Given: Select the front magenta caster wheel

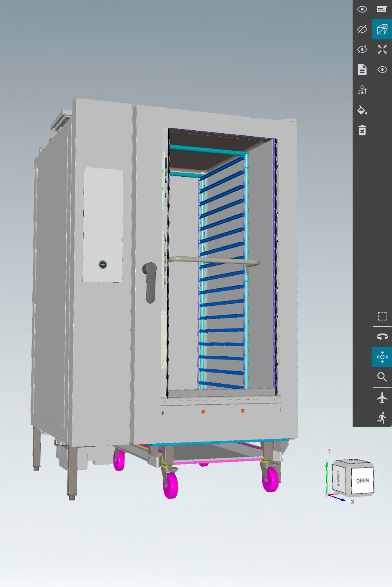Looking at the screenshot, I should coord(170,486).
